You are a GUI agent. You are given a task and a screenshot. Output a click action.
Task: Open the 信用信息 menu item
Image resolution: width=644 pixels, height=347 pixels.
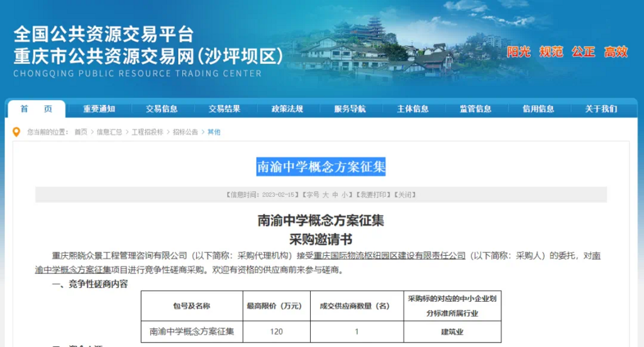point(538,109)
